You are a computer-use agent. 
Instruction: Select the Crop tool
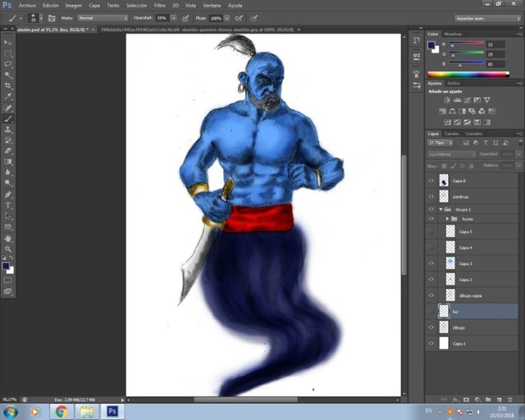[7, 86]
